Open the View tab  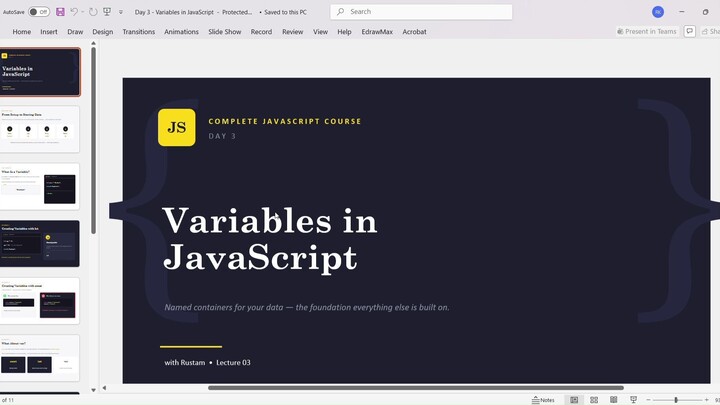click(321, 32)
